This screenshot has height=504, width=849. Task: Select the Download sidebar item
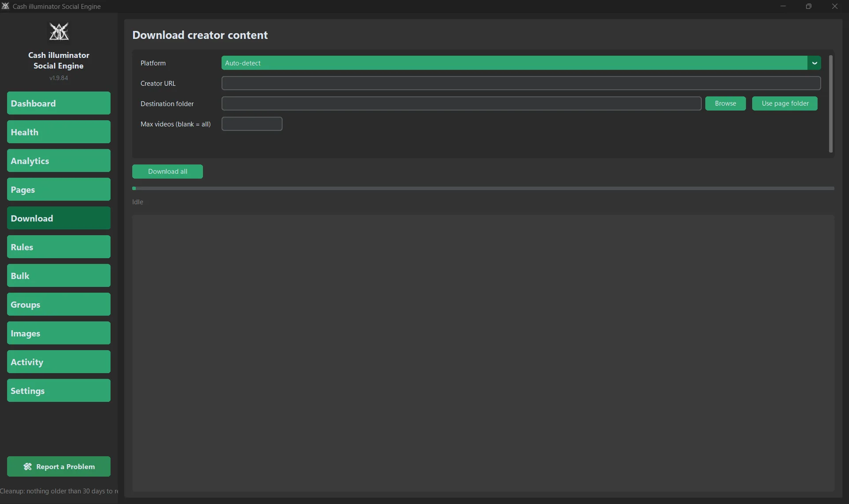(x=59, y=218)
